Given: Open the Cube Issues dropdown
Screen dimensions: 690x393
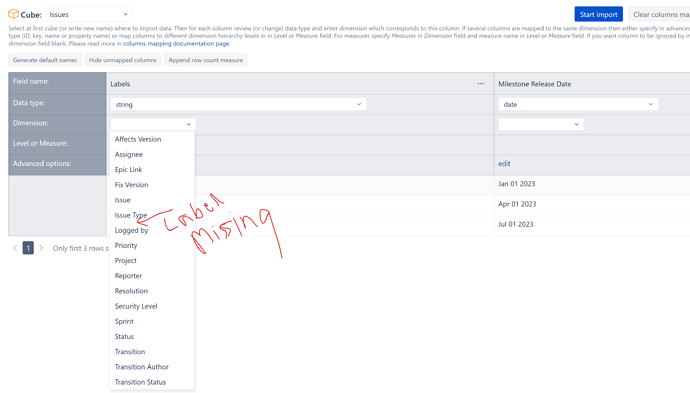Looking at the screenshot, I should tap(89, 15).
